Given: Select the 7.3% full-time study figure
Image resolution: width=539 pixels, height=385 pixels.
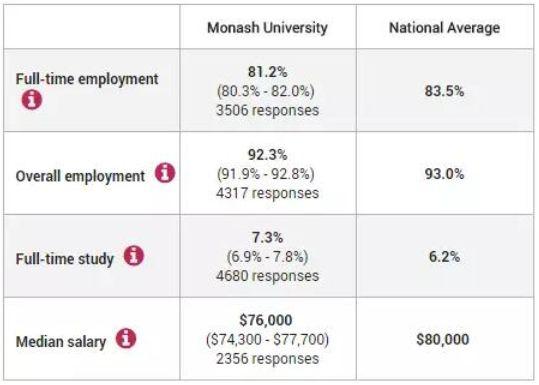Looking at the screenshot, I should (x=267, y=238).
